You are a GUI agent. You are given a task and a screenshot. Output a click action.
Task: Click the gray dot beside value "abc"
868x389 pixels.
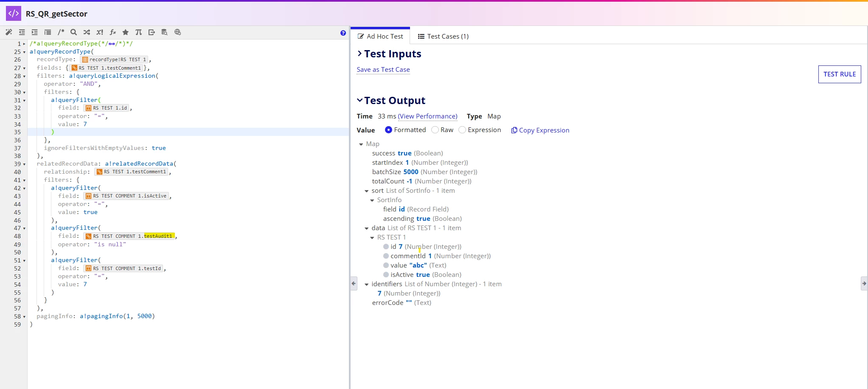pyautogui.click(x=386, y=265)
